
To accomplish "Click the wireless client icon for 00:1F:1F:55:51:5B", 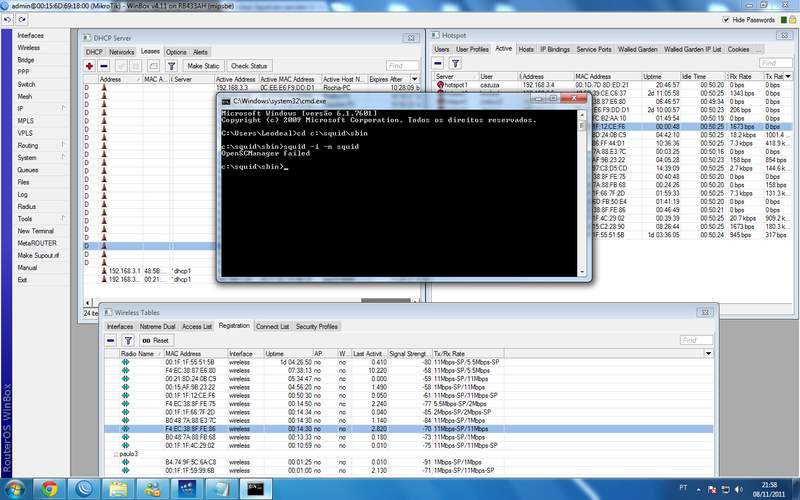I will pyautogui.click(x=126, y=362).
